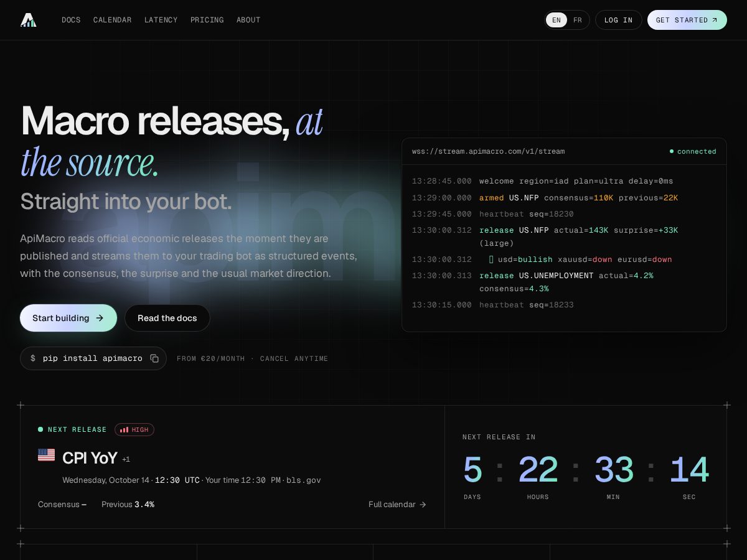Open the CALENDAR nav item

point(113,20)
